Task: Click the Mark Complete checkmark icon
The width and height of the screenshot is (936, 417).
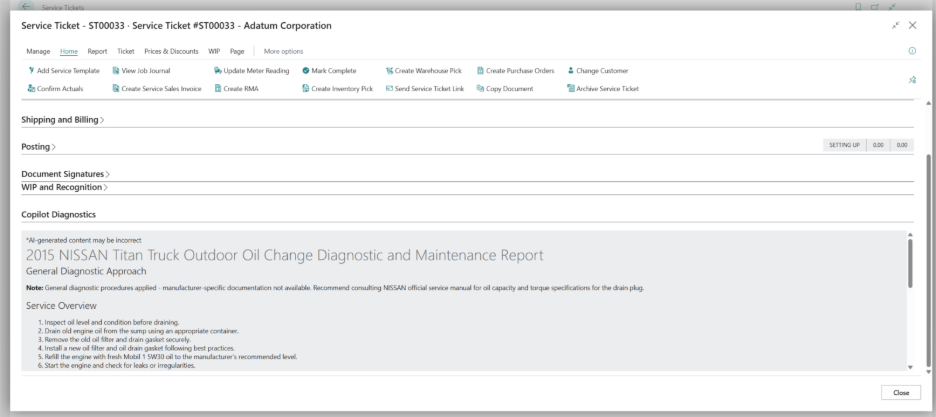Action: (x=306, y=70)
